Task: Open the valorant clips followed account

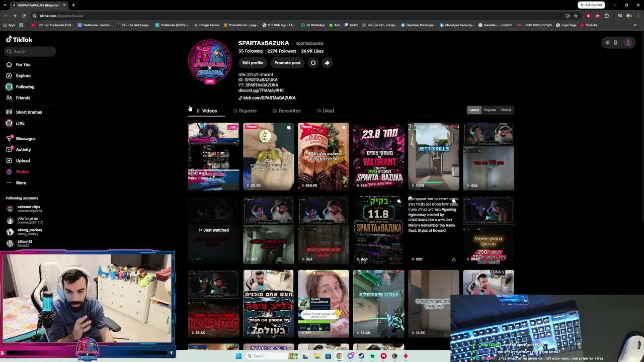Action: 24,209
